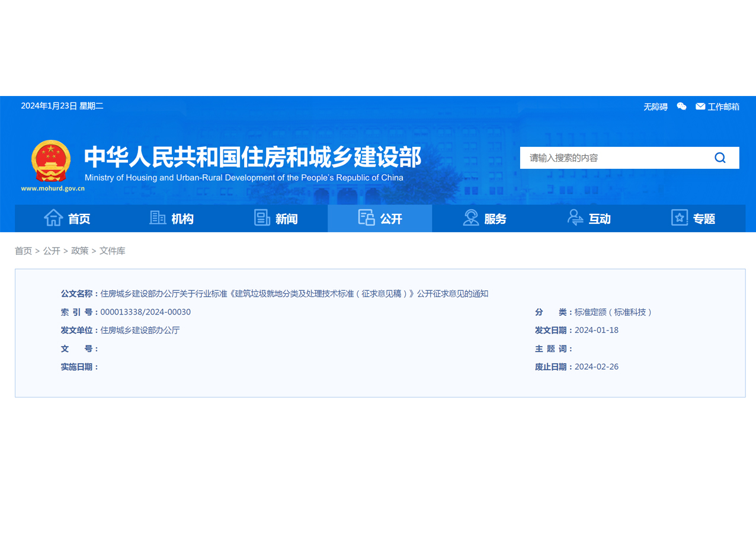Click the issue date 2024-01-18

pos(597,331)
